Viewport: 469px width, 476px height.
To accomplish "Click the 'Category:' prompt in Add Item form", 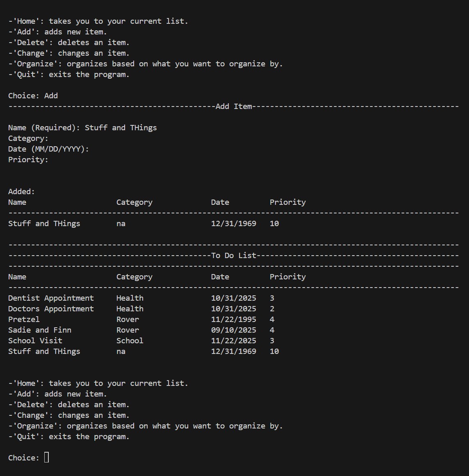I will [28, 138].
